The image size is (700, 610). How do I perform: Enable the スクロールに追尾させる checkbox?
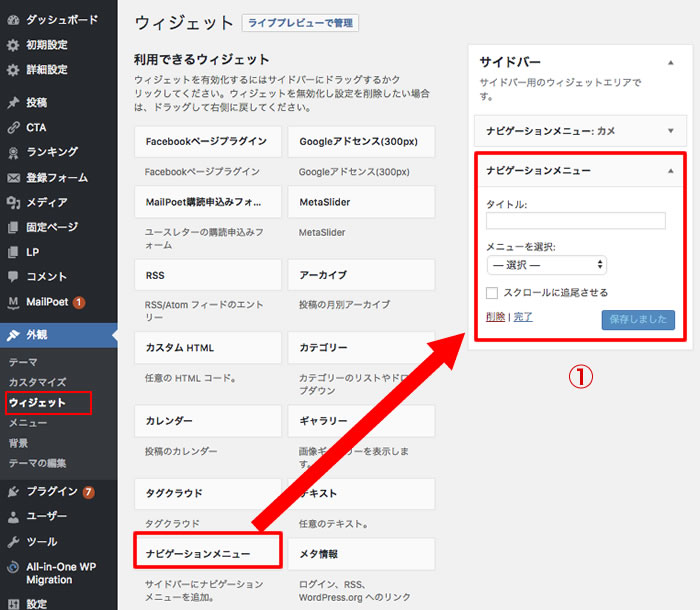click(x=492, y=293)
